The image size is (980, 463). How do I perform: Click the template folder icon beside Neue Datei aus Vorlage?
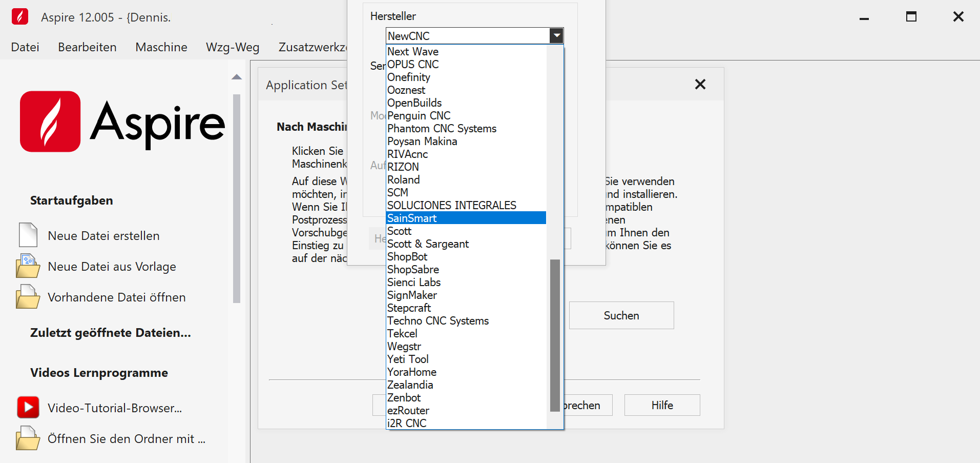click(28, 266)
